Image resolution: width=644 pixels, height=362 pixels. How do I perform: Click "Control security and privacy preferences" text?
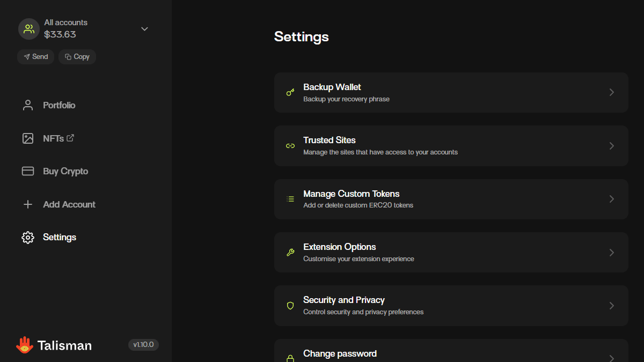(363, 312)
